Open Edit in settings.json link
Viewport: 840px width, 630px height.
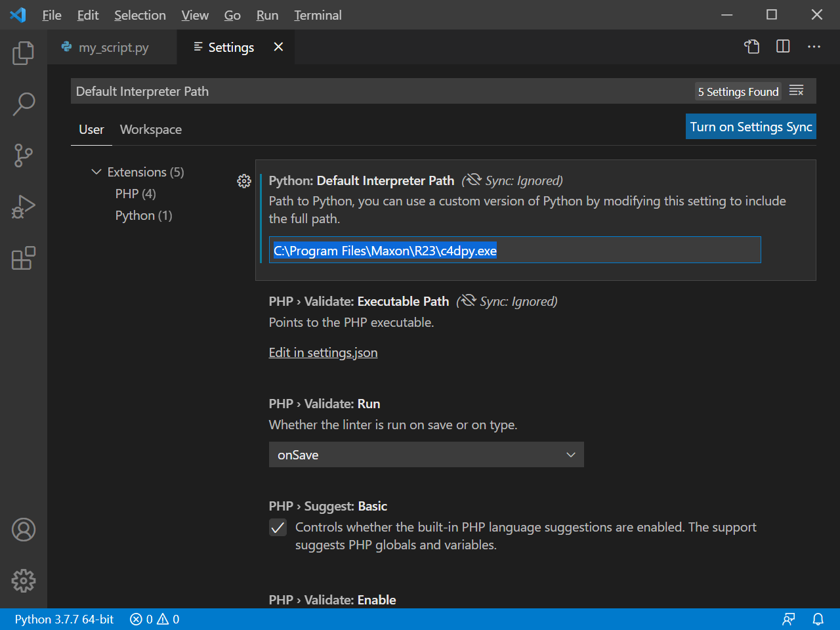pos(323,352)
